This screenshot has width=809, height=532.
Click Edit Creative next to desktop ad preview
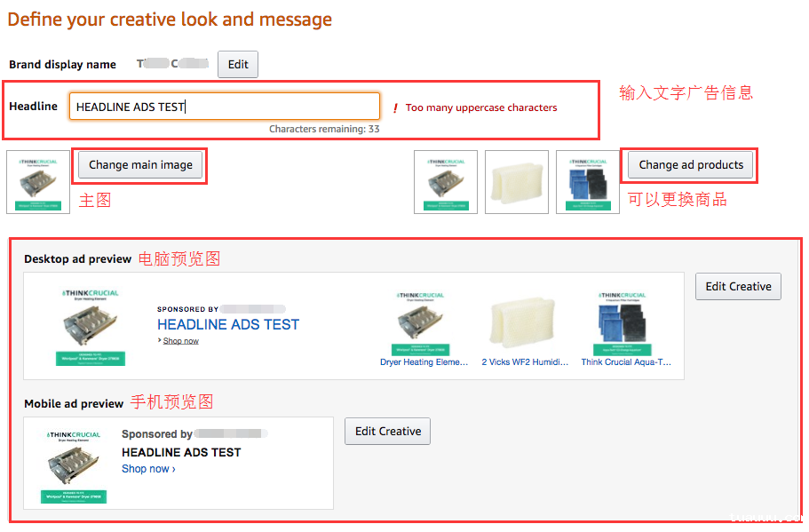click(x=738, y=286)
